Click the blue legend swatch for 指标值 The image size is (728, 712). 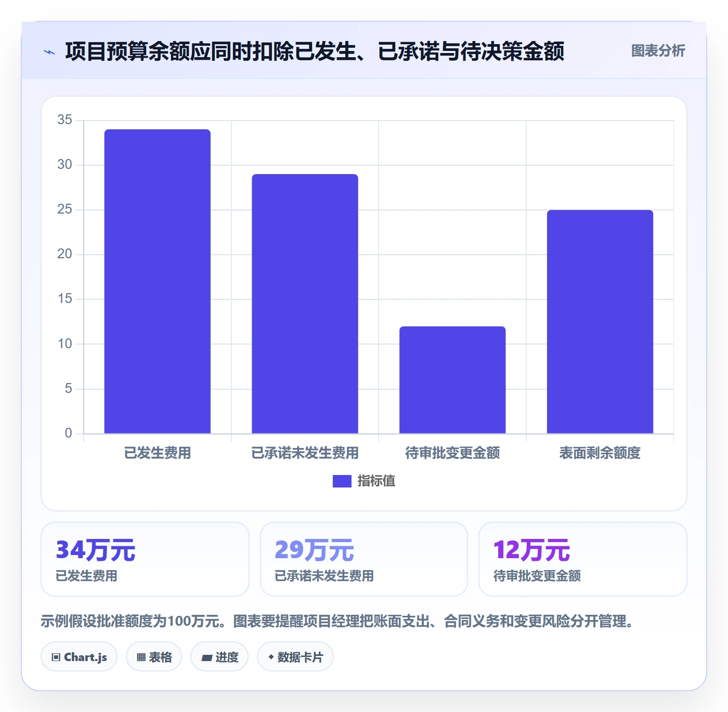[x=342, y=481]
